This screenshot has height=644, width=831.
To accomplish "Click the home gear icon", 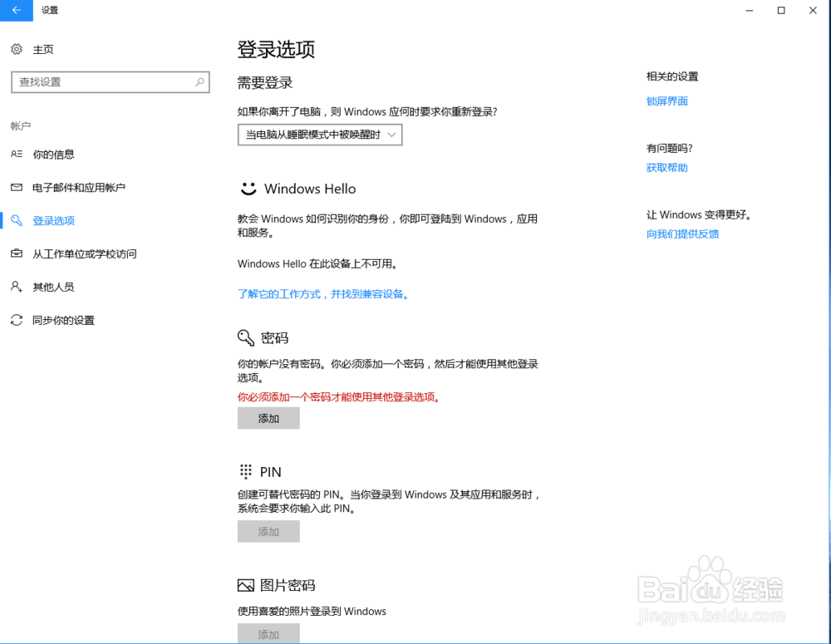I will pyautogui.click(x=17, y=49).
